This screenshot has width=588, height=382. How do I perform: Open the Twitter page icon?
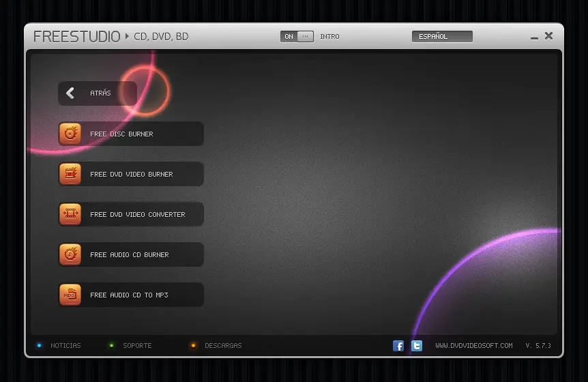[x=417, y=346]
